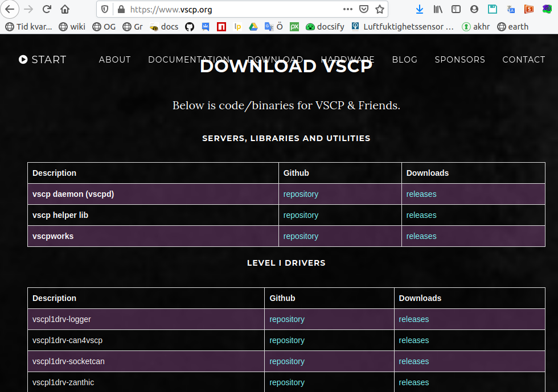Open the GitHub bookmark icon

point(190,27)
